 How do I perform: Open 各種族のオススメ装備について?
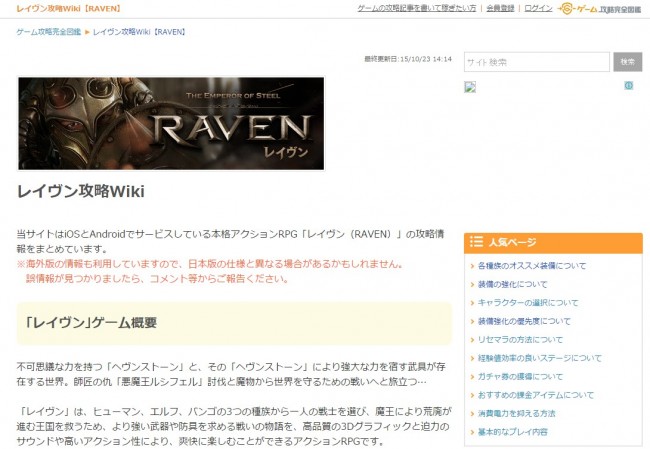(x=532, y=266)
